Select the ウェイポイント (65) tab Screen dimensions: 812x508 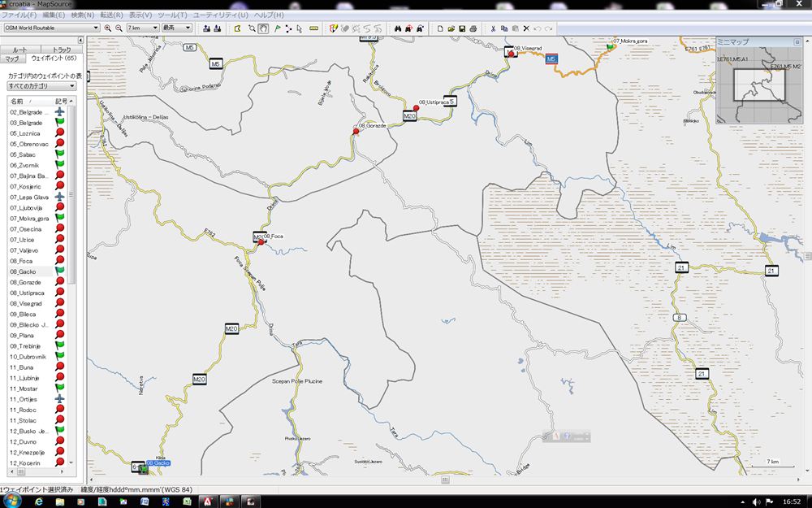[x=54, y=58]
